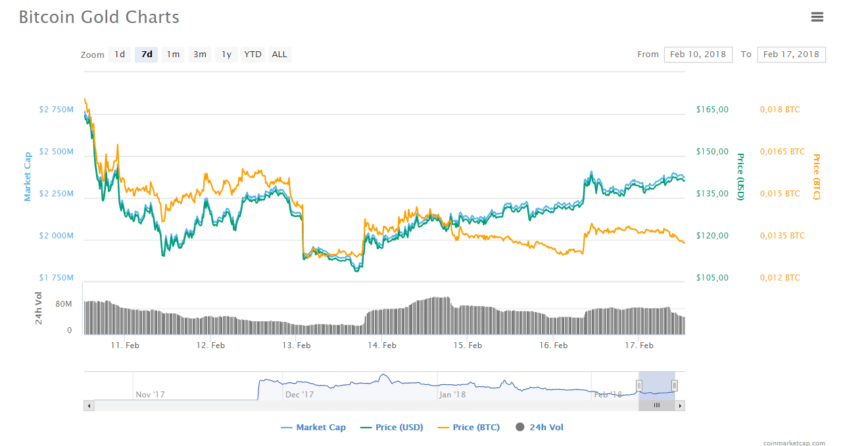
Task: Click the orange Price (BTC) legend marker
Action: 443,427
